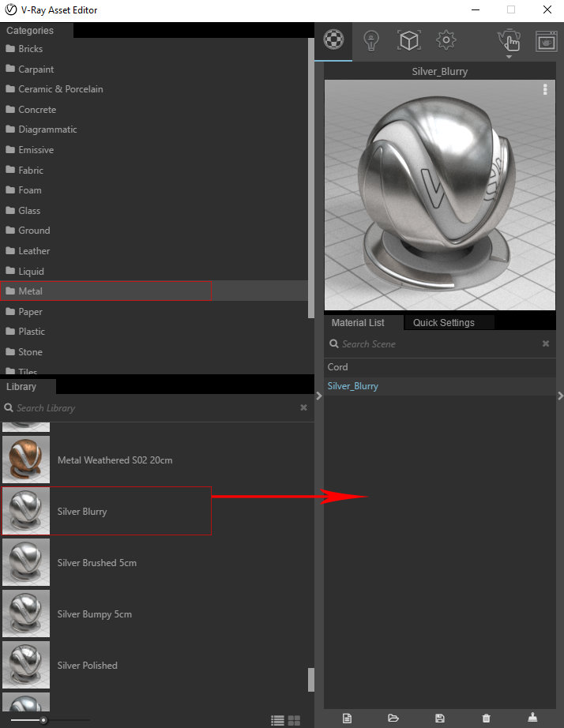Clear the Search Library field
The height and width of the screenshot is (728, 564).
303,407
